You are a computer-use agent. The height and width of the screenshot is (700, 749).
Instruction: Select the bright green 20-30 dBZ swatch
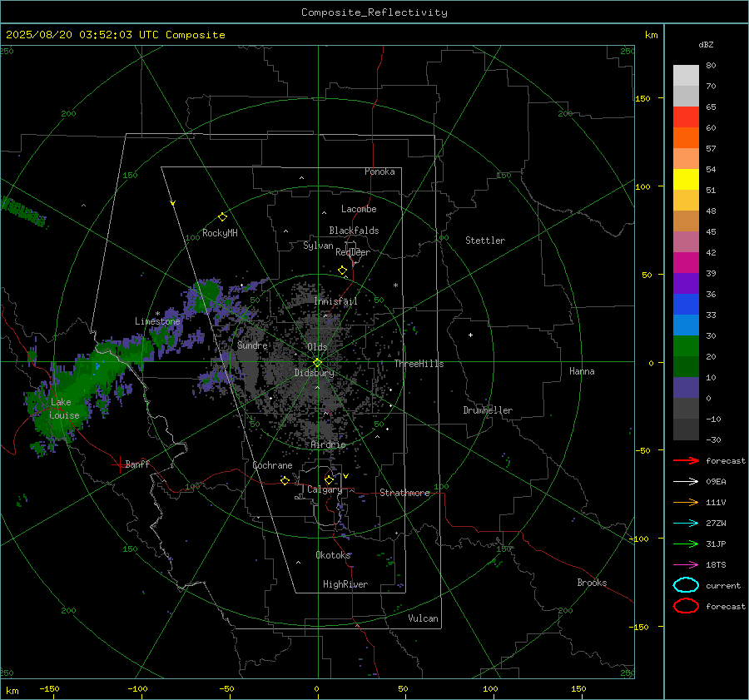click(x=686, y=345)
